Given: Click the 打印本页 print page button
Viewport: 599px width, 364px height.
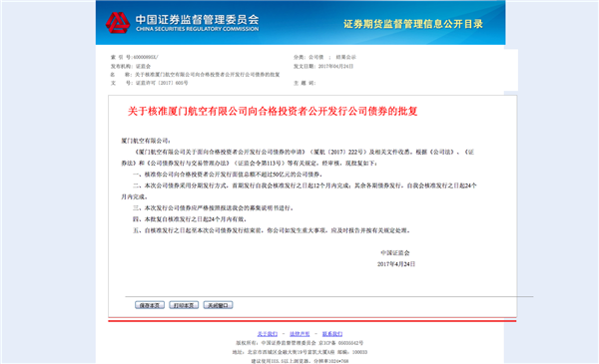Looking at the screenshot, I should [184, 305].
